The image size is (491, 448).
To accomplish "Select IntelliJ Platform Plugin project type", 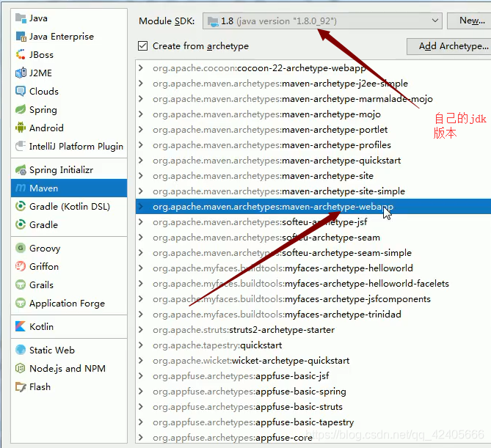I will (69, 146).
